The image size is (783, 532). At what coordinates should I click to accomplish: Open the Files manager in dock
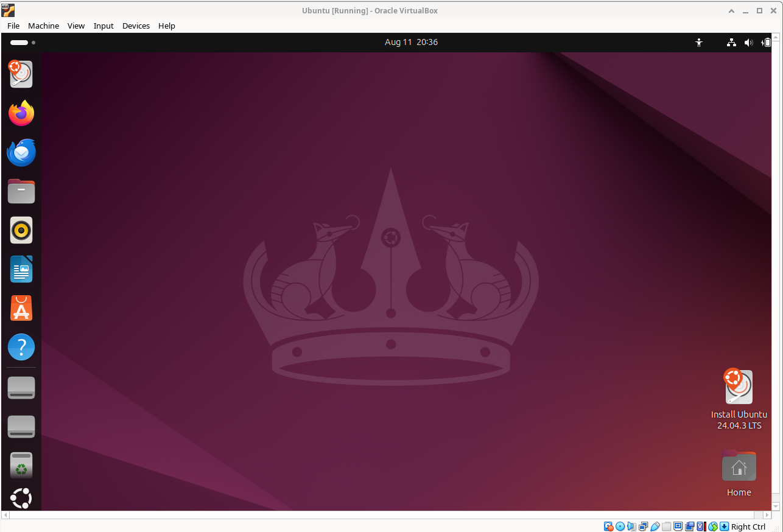click(21, 192)
